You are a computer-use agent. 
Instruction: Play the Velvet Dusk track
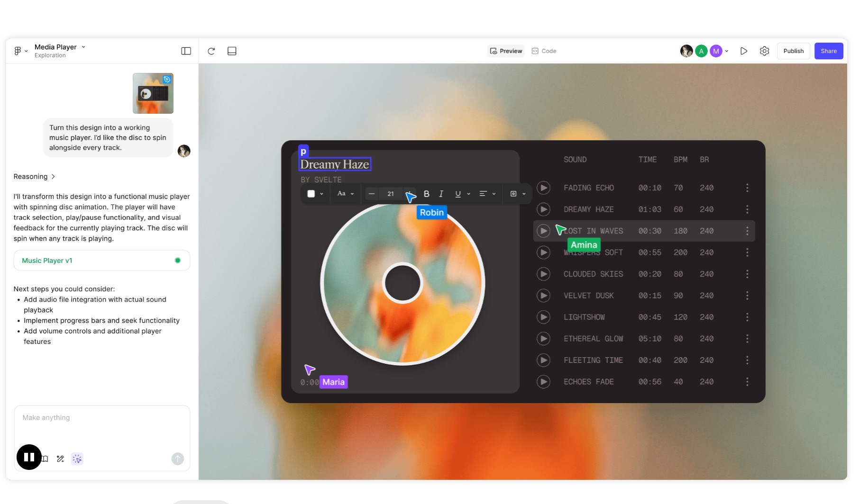coord(543,296)
